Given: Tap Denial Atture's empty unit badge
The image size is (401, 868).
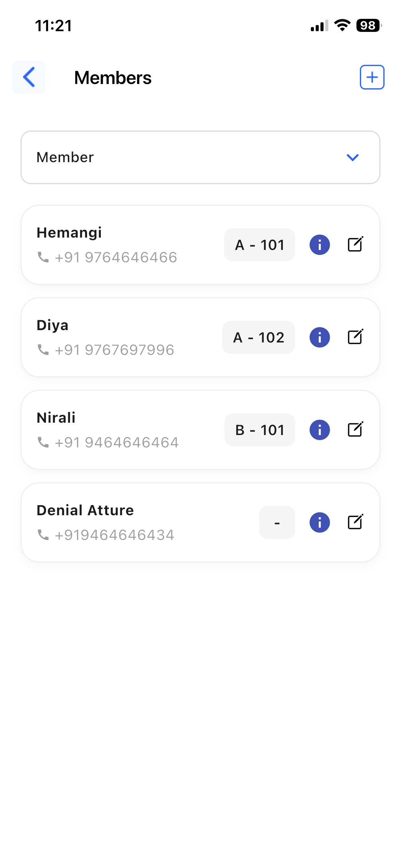Looking at the screenshot, I should tap(277, 522).
